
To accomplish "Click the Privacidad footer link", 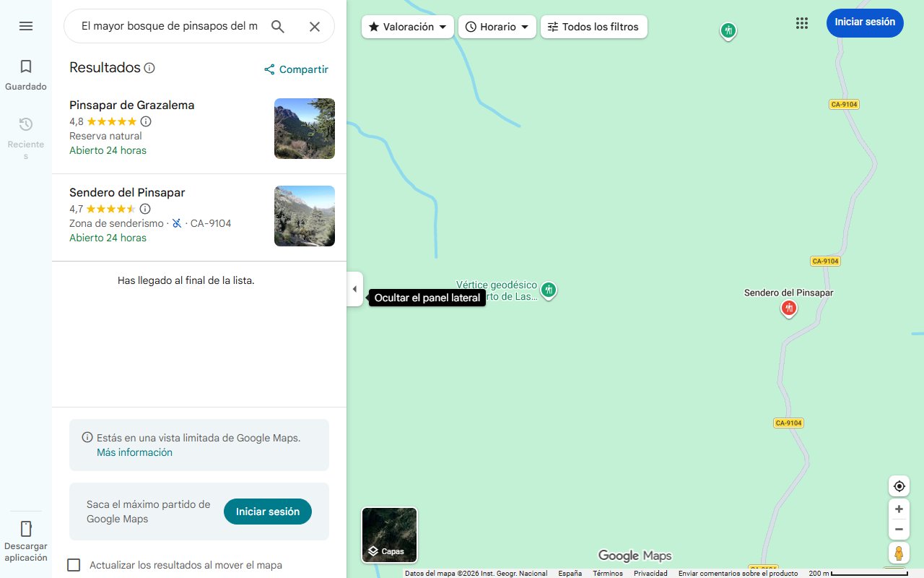I will coord(650,574).
